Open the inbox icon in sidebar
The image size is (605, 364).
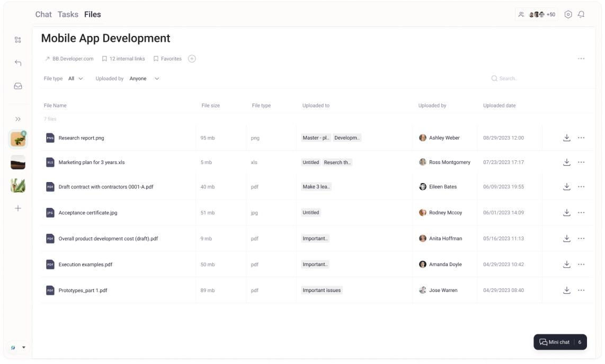[18, 86]
